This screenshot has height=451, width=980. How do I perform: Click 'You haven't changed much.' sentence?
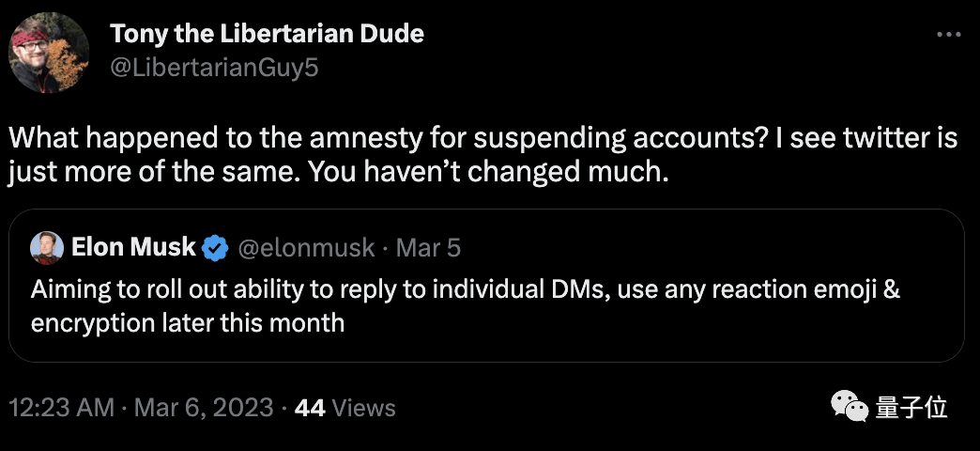(489, 171)
